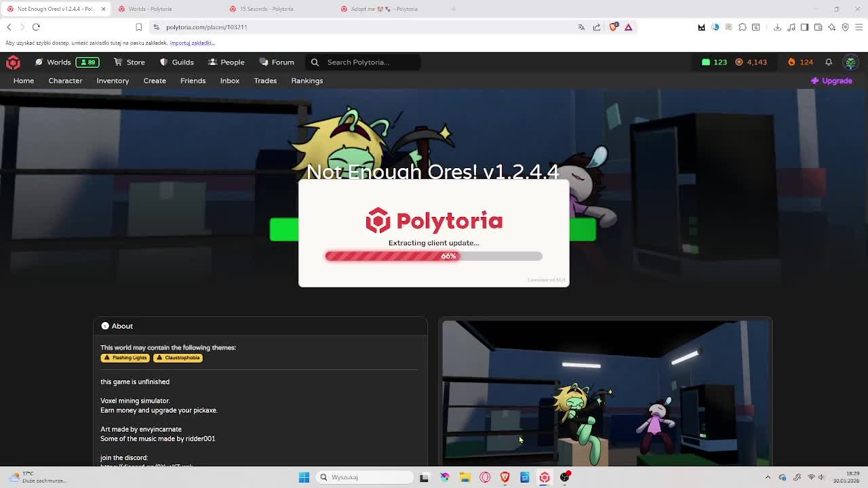Open Brave Shields icon in address bar
The height and width of the screenshot is (488, 868).
tap(613, 27)
